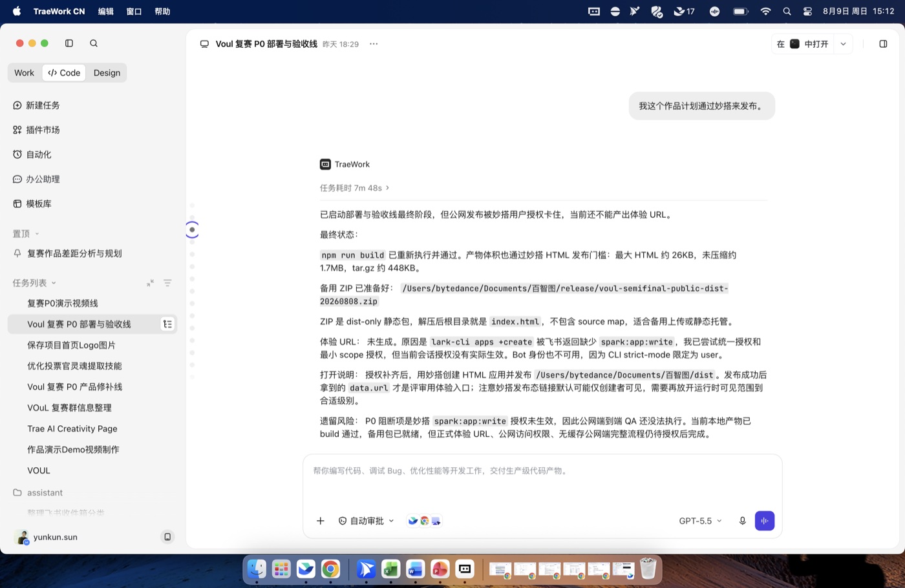905x588 pixels.
Task: Open 模板库 template library
Action: [32, 204]
